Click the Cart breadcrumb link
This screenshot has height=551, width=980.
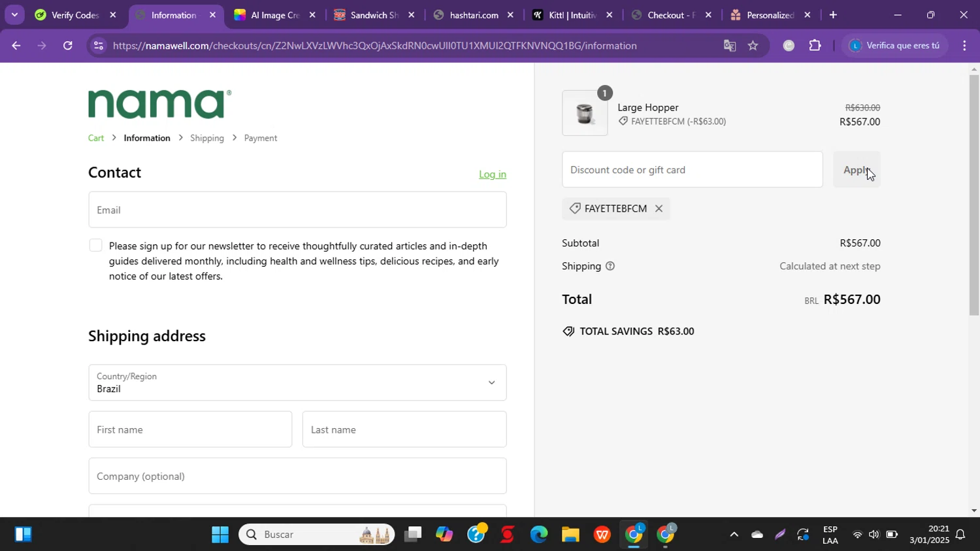point(96,138)
